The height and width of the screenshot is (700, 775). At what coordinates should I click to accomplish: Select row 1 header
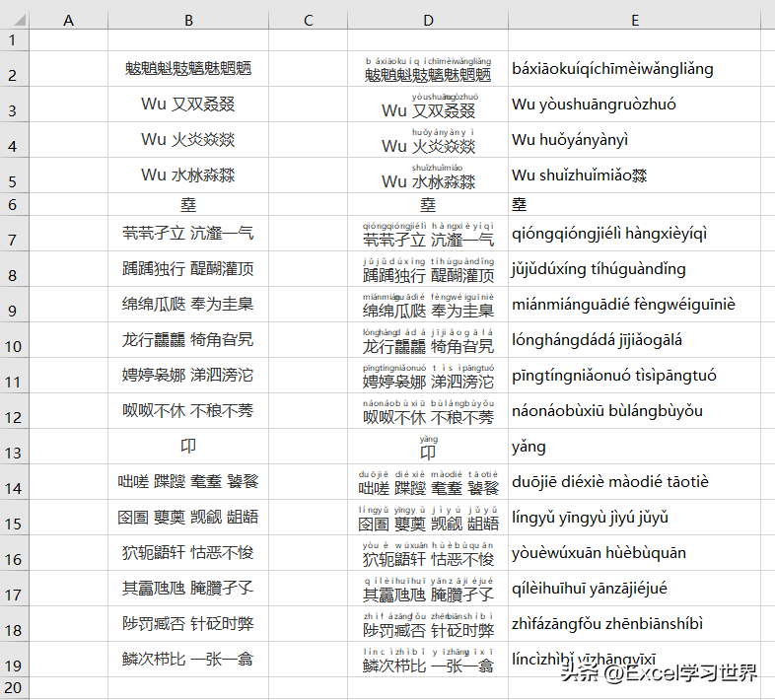point(15,40)
